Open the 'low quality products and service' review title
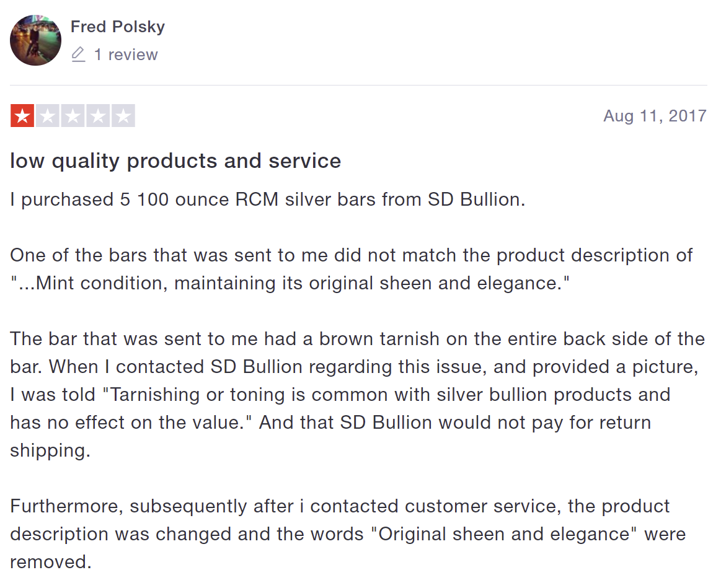 175,161
